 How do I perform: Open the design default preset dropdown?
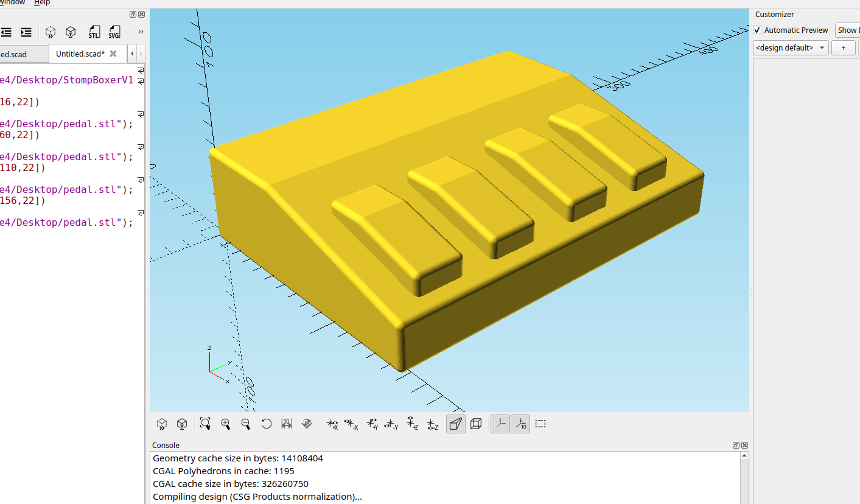click(791, 47)
